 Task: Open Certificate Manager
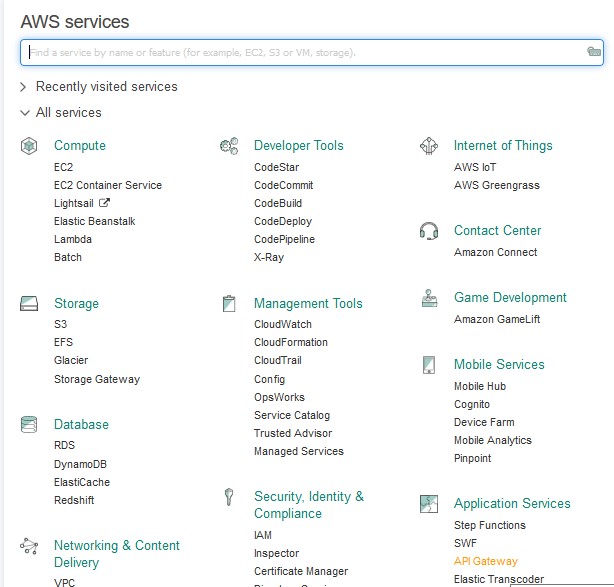coord(301,571)
